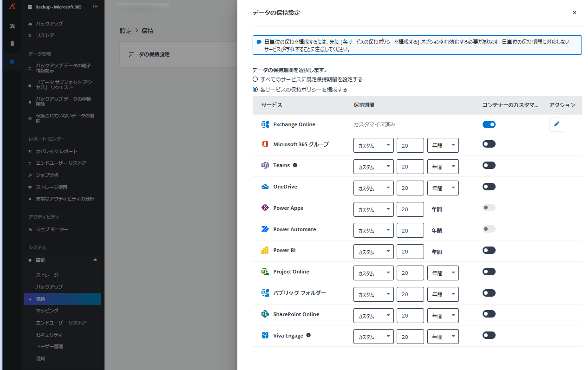Open the カスタム dropdown in OneDrive row
Screen dimensions: 588x370
tap(373, 188)
